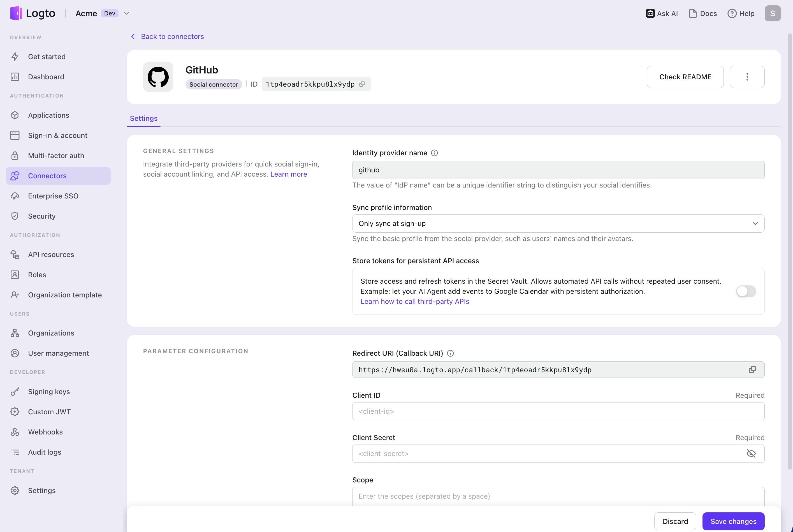793x532 pixels.
Task: Copy the Redirect URI value
Action: (x=752, y=369)
